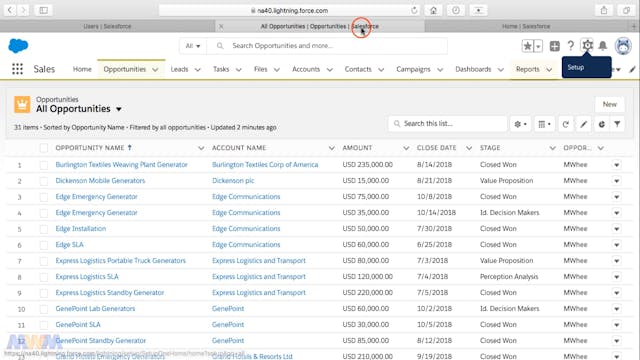The image size is (640, 360).
Task: Open the Dashboards navigation tab
Action: [473, 69]
